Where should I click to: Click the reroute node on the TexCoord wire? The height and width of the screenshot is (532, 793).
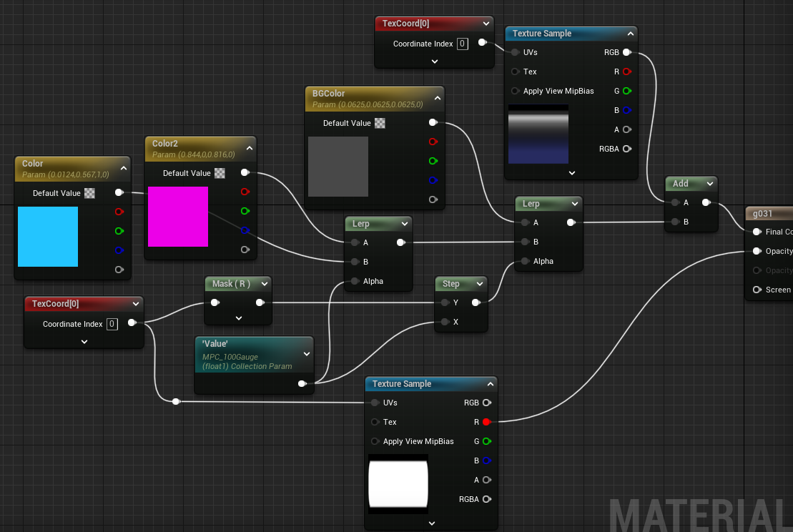pyautogui.click(x=176, y=402)
